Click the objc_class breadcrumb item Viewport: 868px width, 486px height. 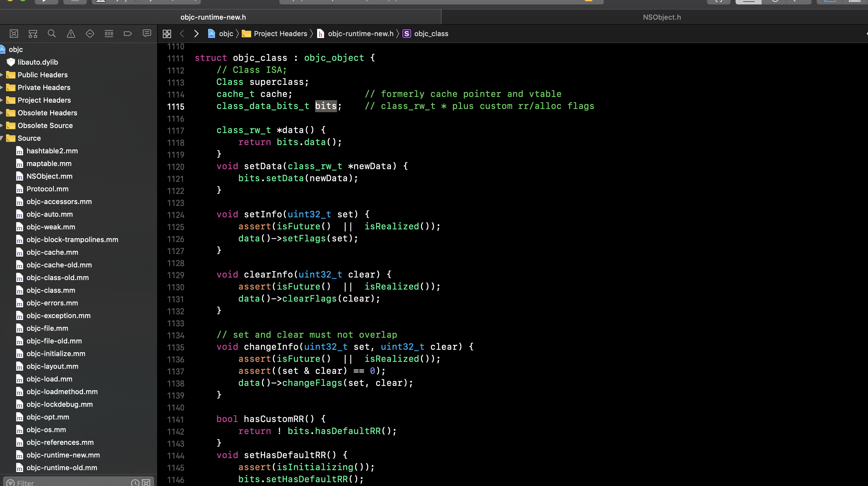431,34
